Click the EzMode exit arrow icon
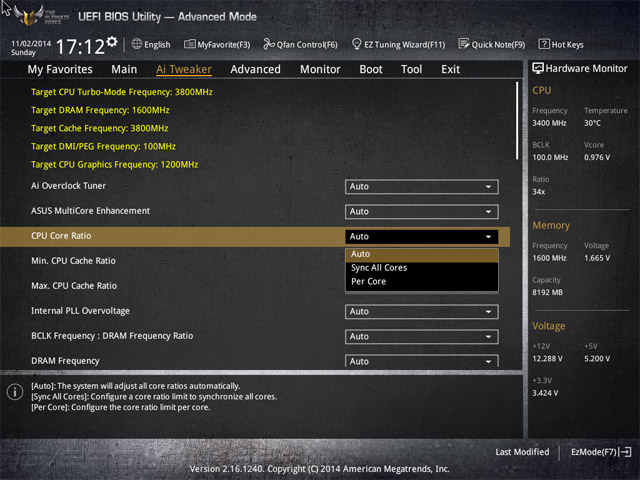Screen dimensions: 640x480 click(x=626, y=452)
